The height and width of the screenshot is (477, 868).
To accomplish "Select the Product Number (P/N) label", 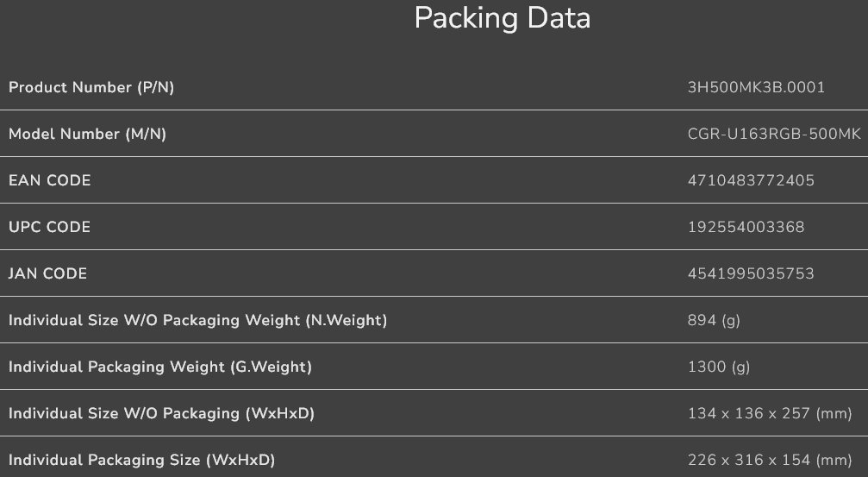I will [x=91, y=87].
